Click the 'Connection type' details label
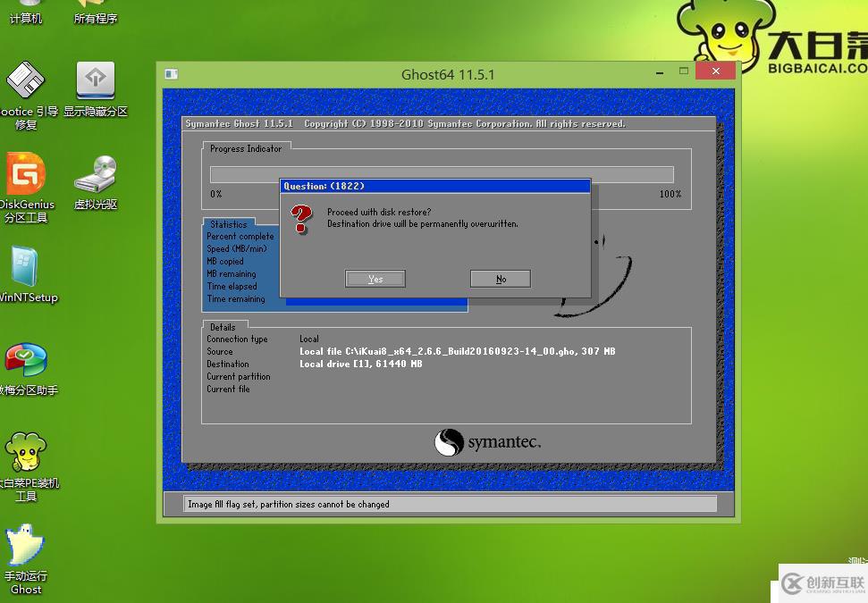The image size is (868, 603). (x=237, y=339)
